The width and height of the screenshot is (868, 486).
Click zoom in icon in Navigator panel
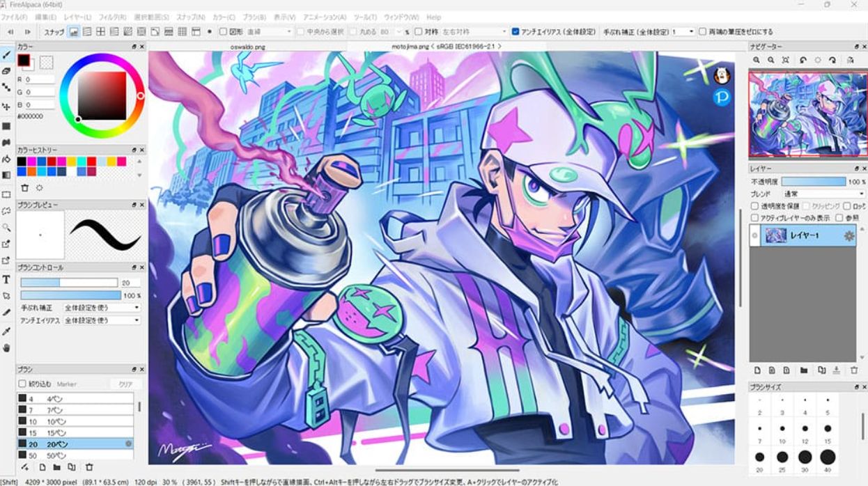click(x=757, y=61)
